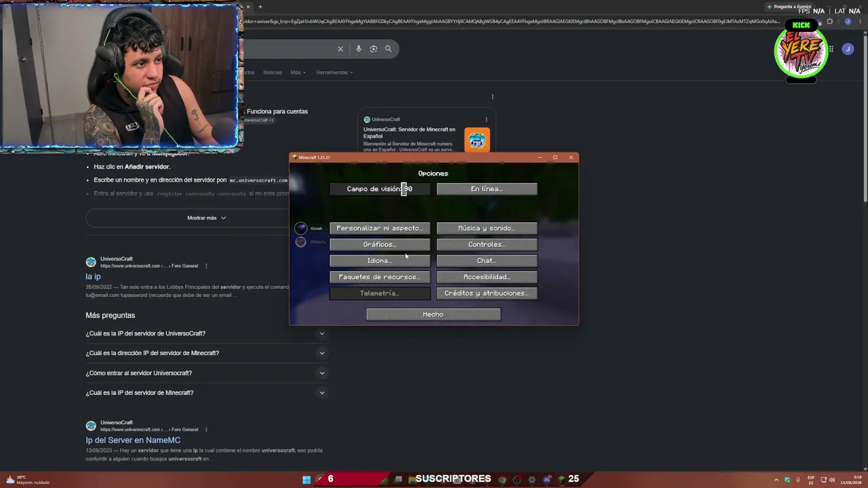Open the taskbar clock showing 0:19
868x488 pixels.
850,480
